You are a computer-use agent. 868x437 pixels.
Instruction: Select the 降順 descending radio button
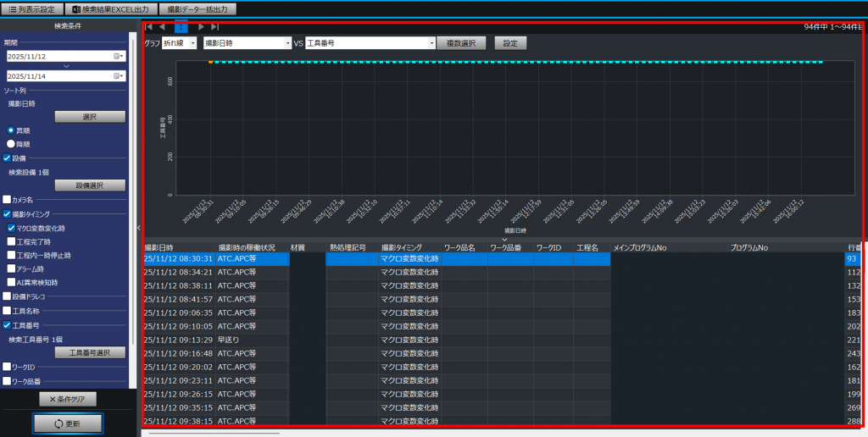coord(12,144)
